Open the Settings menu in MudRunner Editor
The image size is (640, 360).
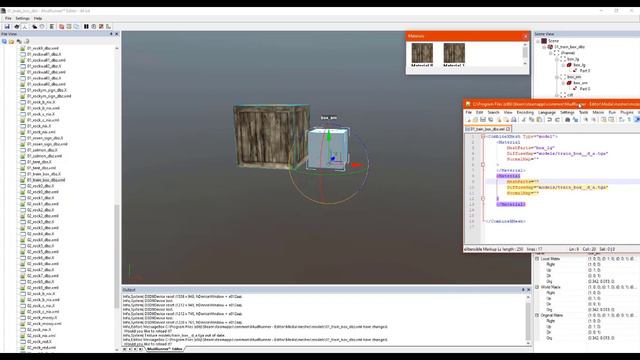point(22,18)
